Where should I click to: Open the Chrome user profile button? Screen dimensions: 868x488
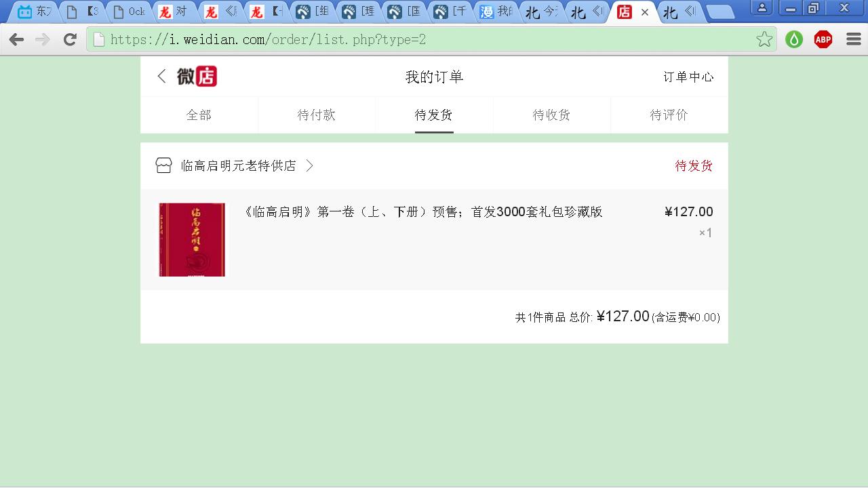click(x=762, y=8)
